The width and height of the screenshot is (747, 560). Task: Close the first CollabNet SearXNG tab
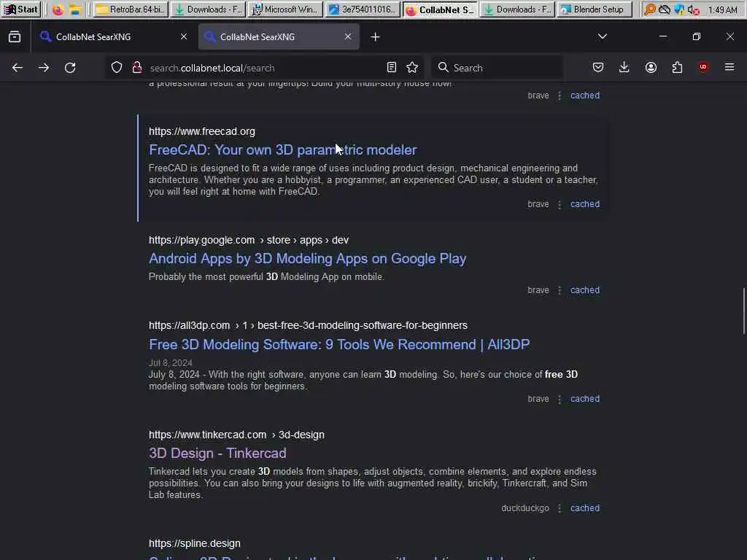184,36
